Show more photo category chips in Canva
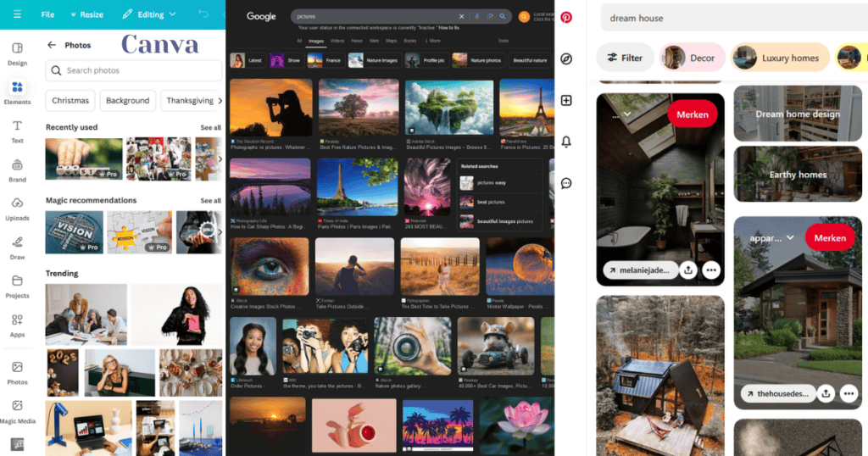This screenshot has height=456, width=868. tap(220, 100)
